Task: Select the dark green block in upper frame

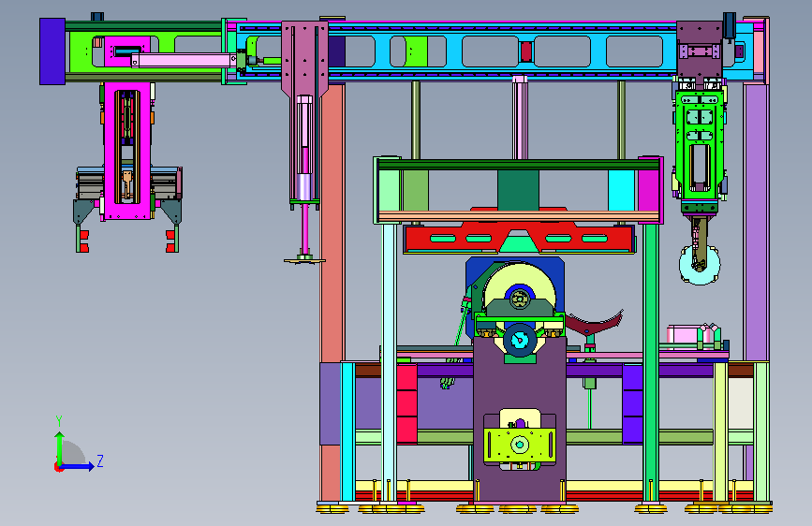Action: coord(518,189)
